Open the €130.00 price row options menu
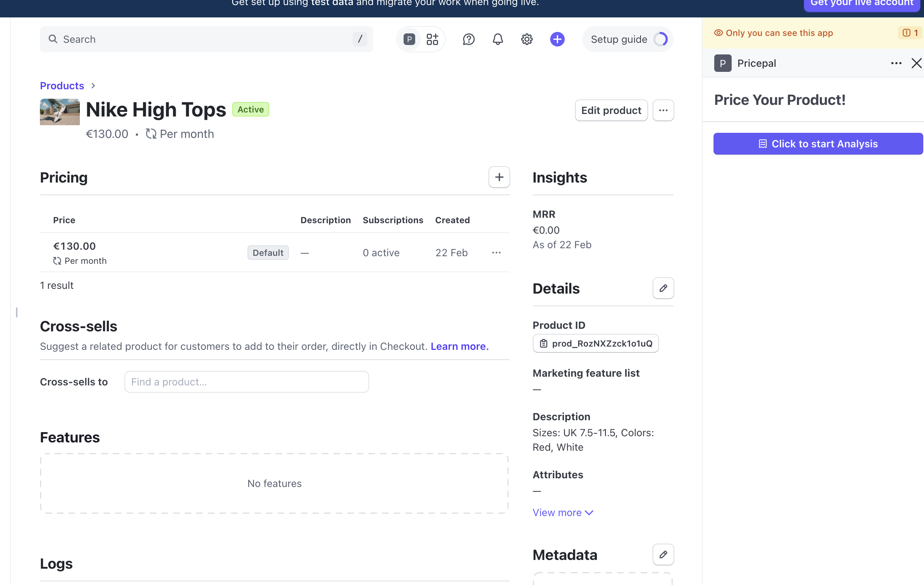The height and width of the screenshot is (585, 924). click(x=496, y=253)
